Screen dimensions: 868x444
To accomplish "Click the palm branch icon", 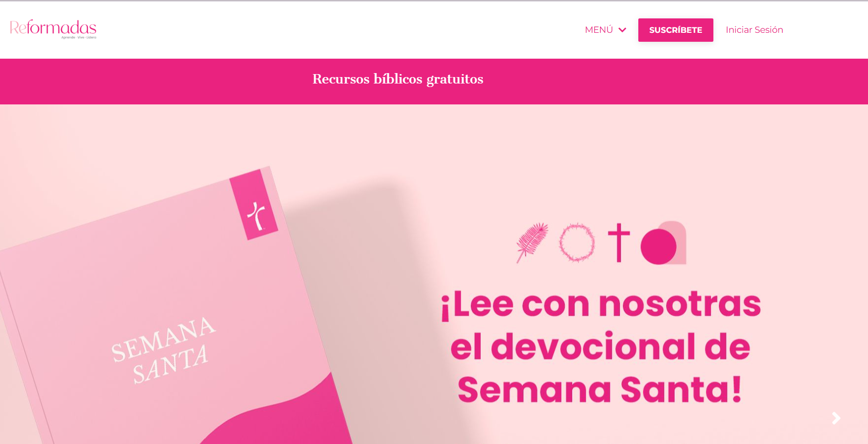I will pyautogui.click(x=531, y=243).
